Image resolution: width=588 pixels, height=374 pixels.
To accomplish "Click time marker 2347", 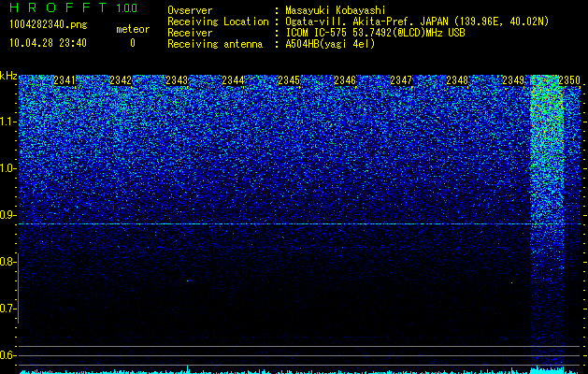I will point(401,80).
